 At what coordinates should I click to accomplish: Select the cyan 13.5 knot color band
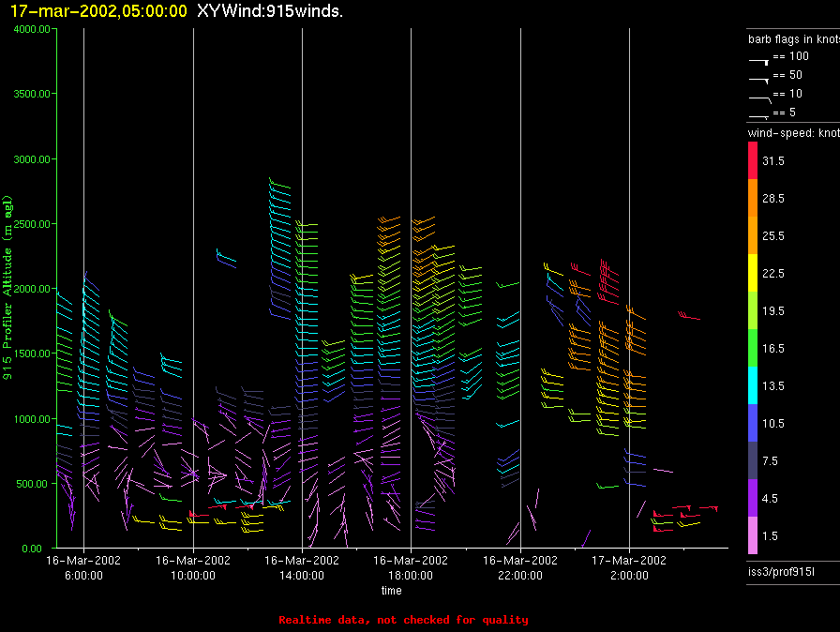tap(753, 385)
